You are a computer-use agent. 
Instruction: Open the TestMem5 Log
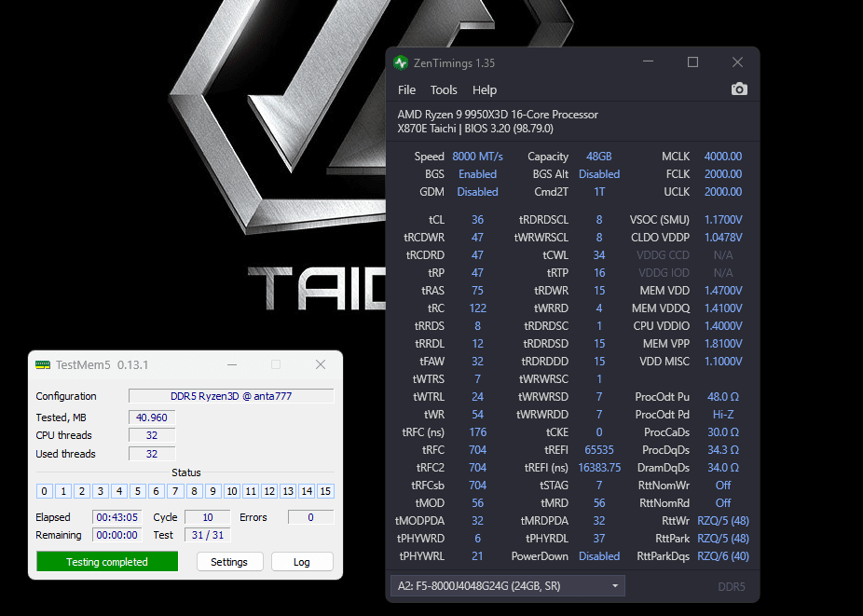[301, 562]
